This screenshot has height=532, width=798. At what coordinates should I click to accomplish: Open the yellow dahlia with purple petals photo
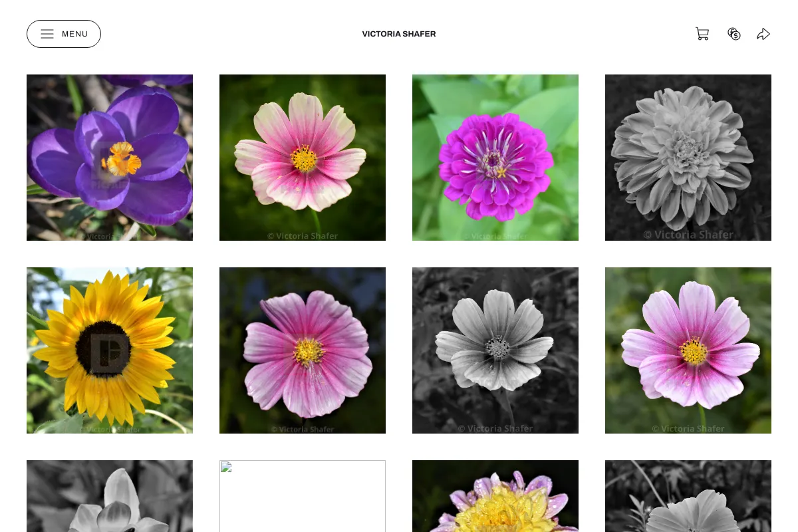pyautogui.click(x=495, y=496)
